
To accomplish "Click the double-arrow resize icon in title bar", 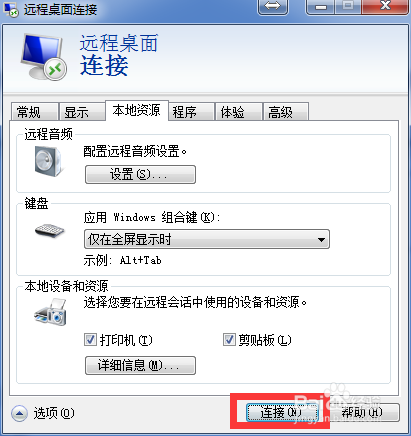I will click(273, 7).
